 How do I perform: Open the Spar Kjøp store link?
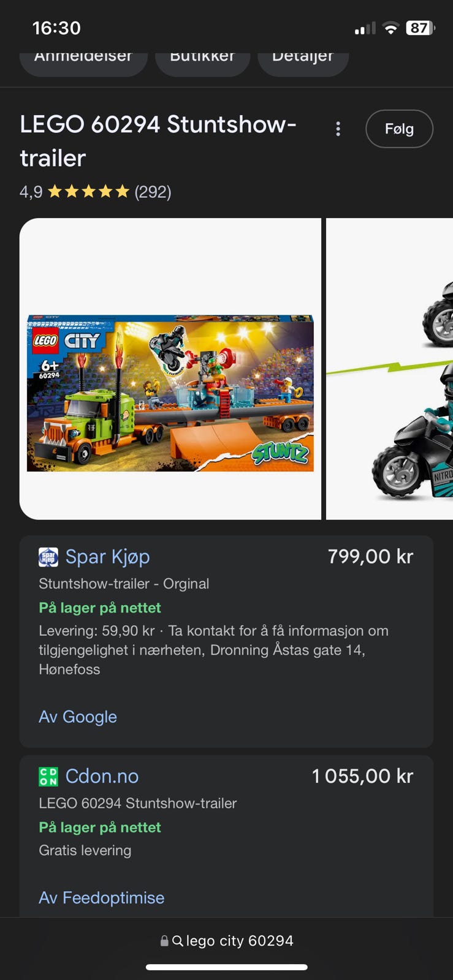108,557
